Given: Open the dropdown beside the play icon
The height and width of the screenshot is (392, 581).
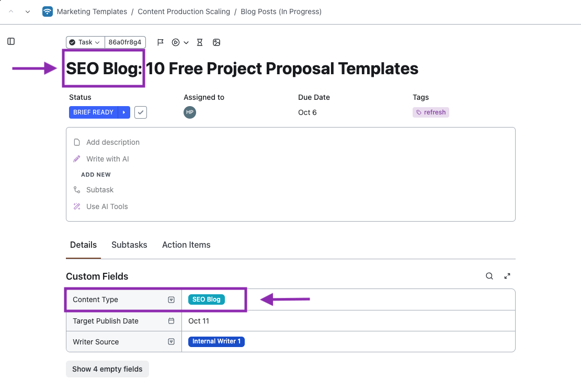Looking at the screenshot, I should pos(186,43).
